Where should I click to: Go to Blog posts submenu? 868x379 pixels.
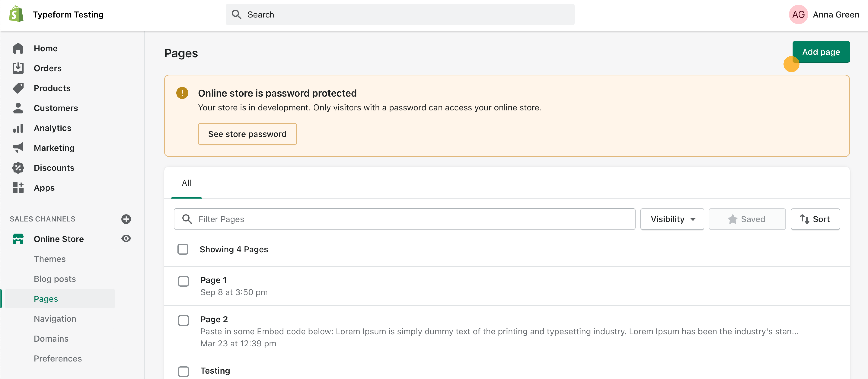click(55, 279)
